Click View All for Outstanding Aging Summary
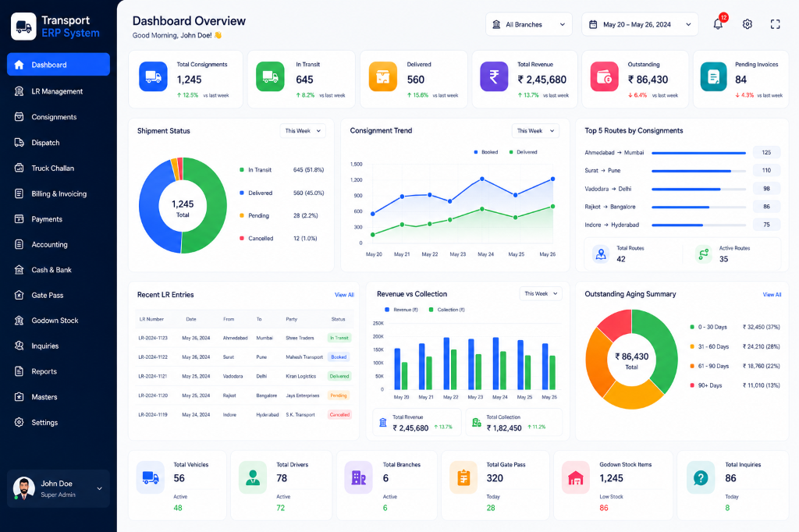Image resolution: width=799 pixels, height=532 pixels. pyautogui.click(x=772, y=295)
